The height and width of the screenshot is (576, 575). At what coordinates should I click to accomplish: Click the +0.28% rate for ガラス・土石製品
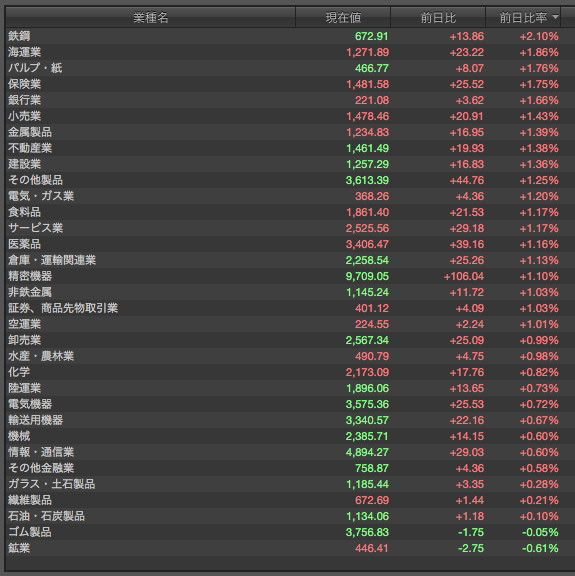[x=539, y=485]
